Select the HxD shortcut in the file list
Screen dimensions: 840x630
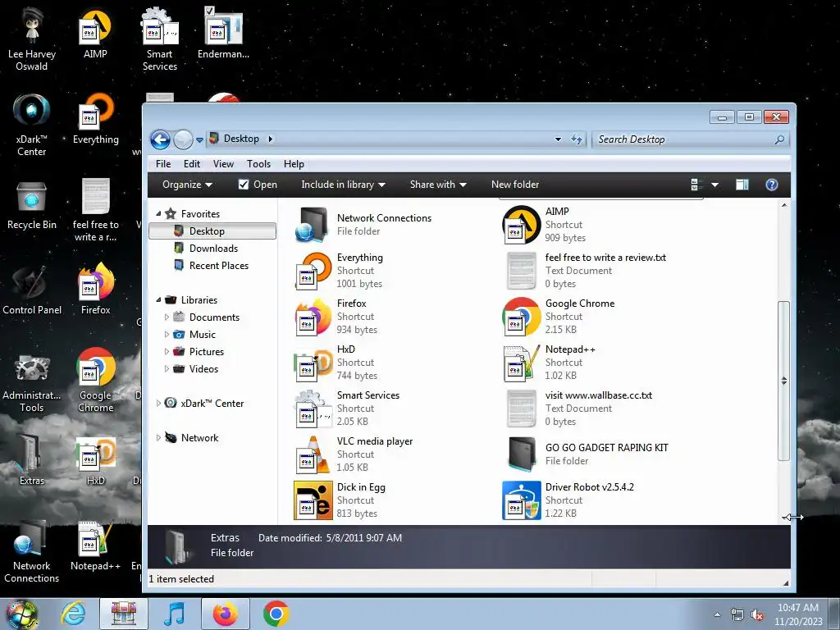pos(313,363)
